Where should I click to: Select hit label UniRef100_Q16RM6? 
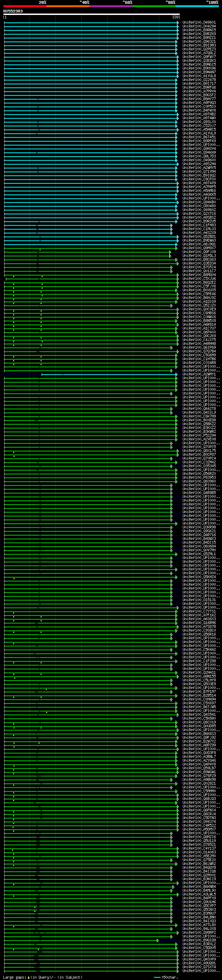coord(199,623)
